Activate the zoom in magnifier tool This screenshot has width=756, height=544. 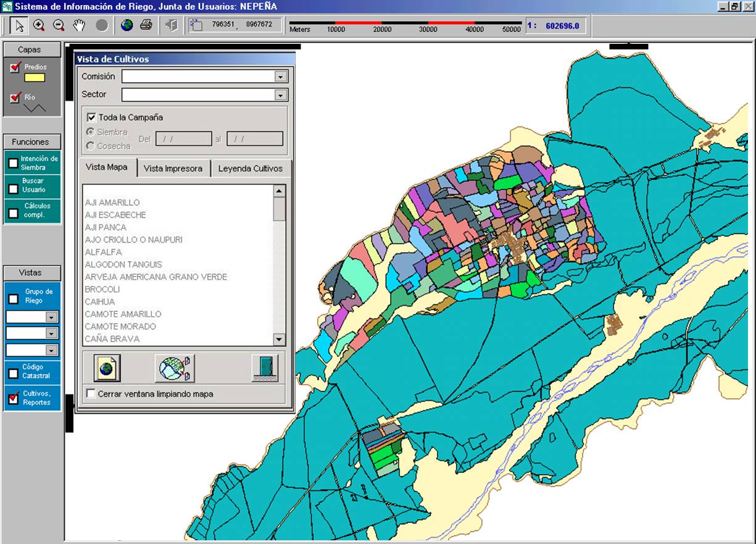tap(39, 25)
